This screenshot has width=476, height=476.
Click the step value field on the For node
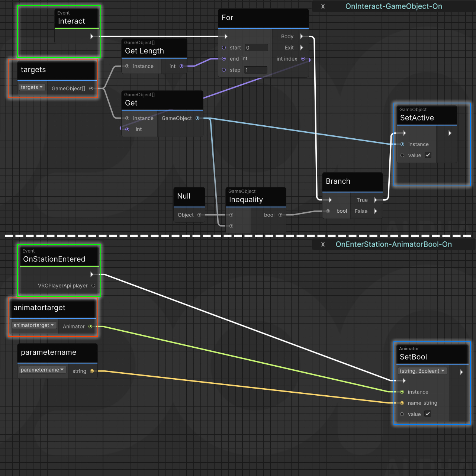pos(255,70)
